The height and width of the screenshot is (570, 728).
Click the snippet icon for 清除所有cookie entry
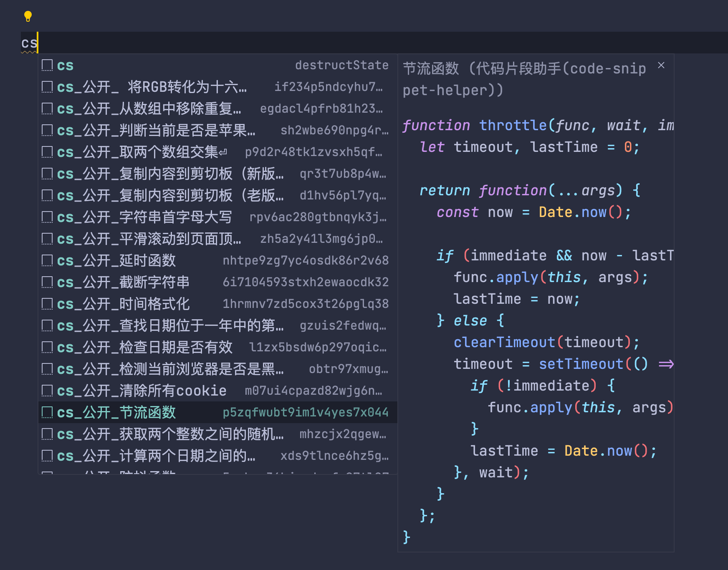pyautogui.click(x=47, y=391)
